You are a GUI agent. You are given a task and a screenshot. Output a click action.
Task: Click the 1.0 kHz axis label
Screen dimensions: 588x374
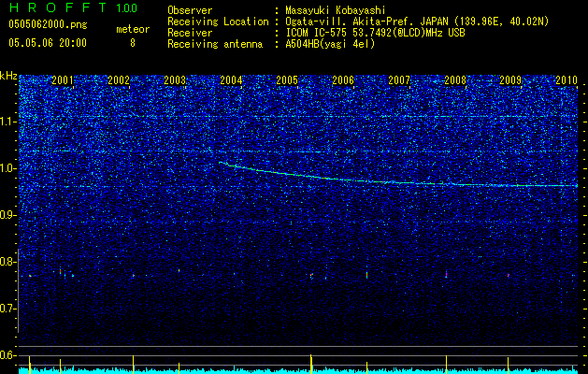click(7, 168)
